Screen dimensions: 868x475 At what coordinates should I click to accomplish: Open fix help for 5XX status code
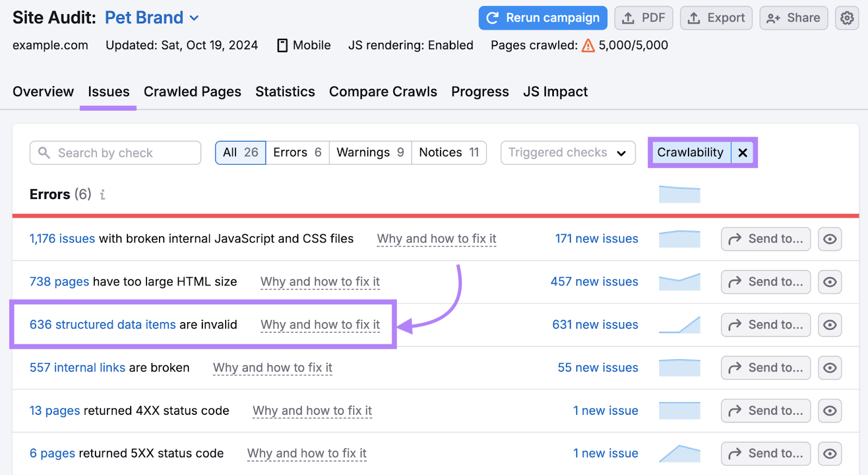click(307, 453)
